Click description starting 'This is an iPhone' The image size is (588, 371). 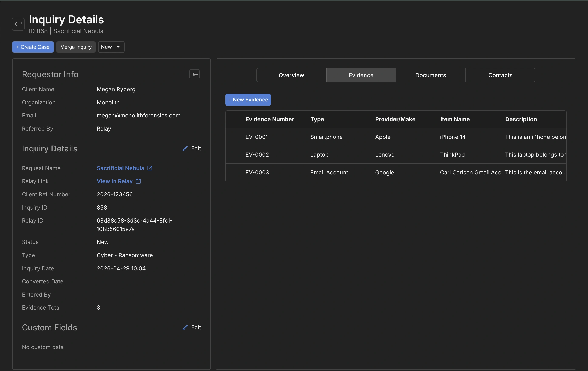(x=535, y=137)
